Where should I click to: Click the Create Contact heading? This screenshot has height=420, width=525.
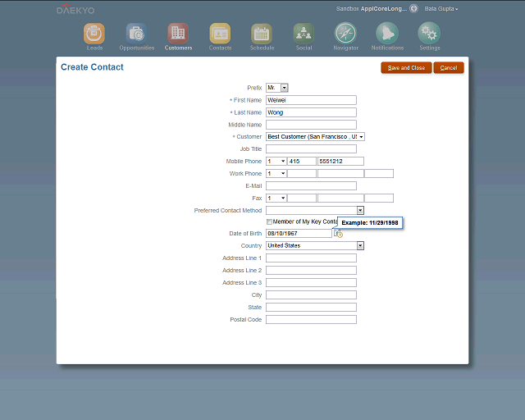92,67
